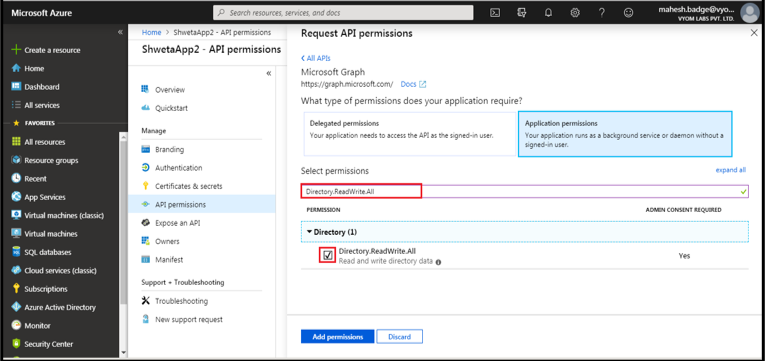
Task: Click the left sidebar scrollbar down arrow
Action: pyautogui.click(x=123, y=352)
